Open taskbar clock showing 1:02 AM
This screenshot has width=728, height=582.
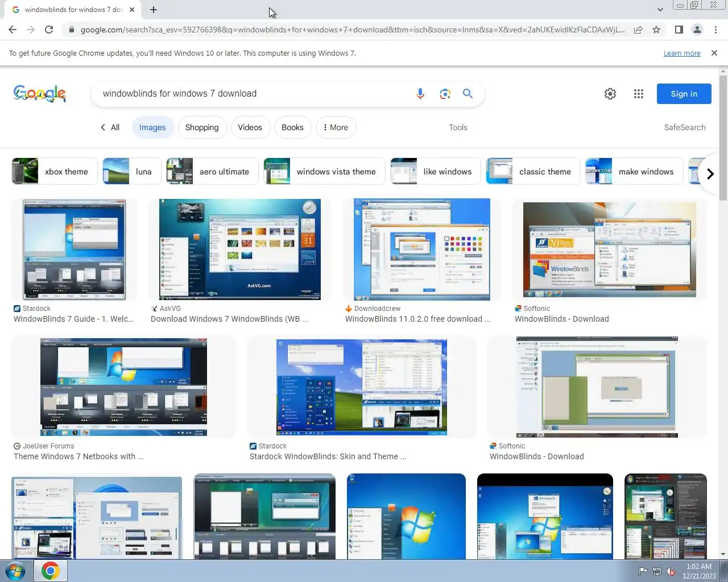click(x=699, y=571)
